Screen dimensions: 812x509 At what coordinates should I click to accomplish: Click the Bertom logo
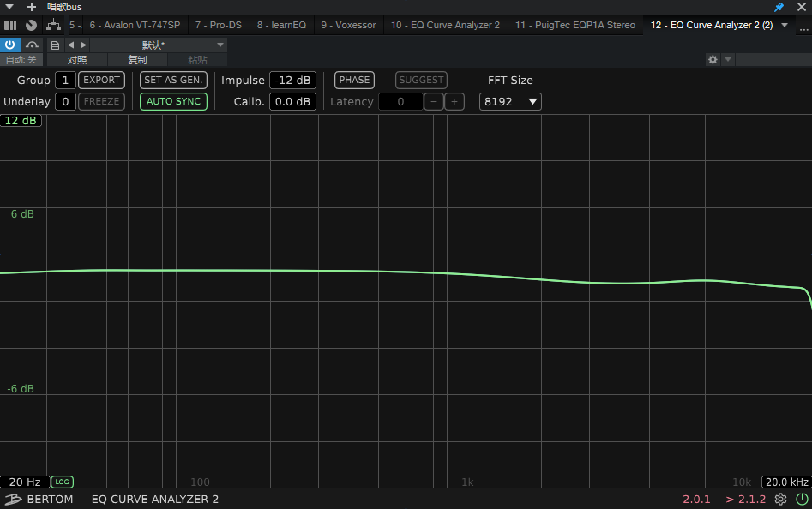[13, 500]
